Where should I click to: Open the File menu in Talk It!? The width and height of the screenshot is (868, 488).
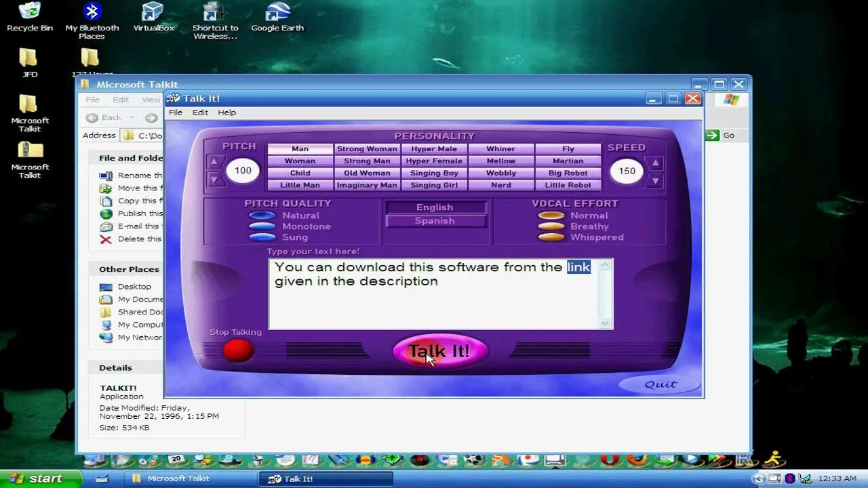coord(176,113)
